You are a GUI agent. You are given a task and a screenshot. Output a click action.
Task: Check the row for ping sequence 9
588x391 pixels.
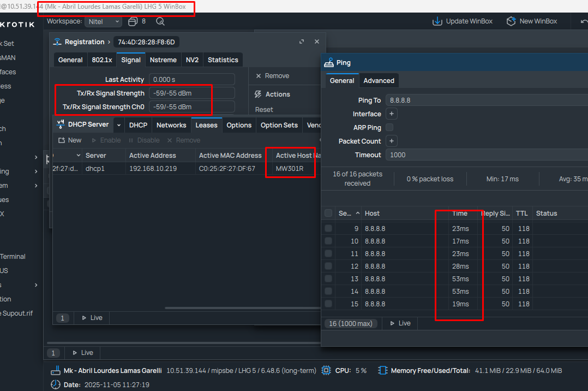pyautogui.click(x=328, y=228)
